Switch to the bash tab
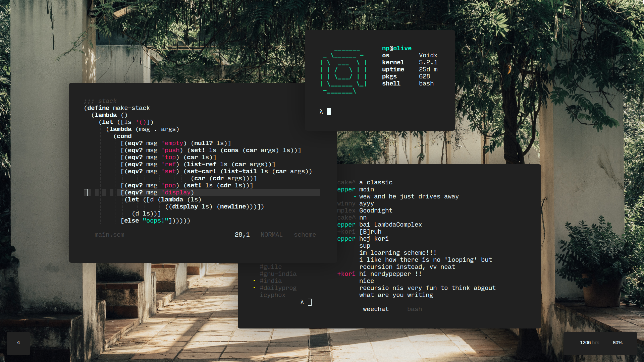644x362 pixels. coord(415,309)
